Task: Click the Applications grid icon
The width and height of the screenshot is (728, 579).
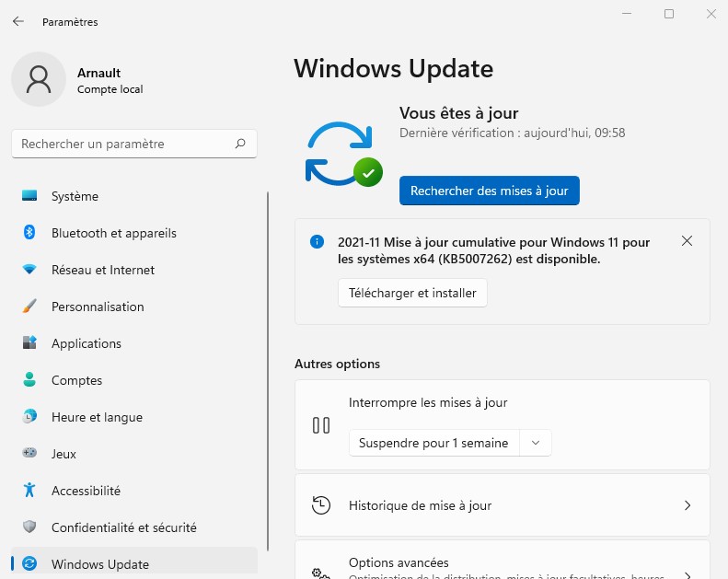Action: click(29, 343)
